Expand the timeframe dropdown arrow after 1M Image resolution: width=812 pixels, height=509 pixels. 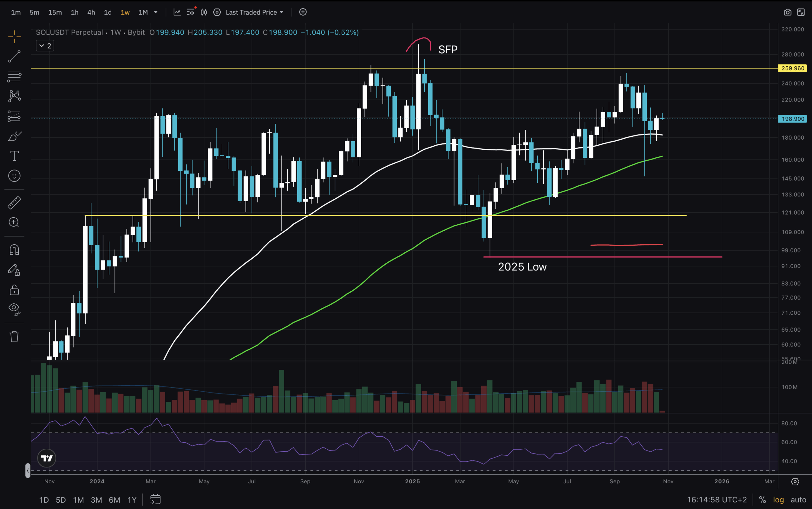coord(156,12)
